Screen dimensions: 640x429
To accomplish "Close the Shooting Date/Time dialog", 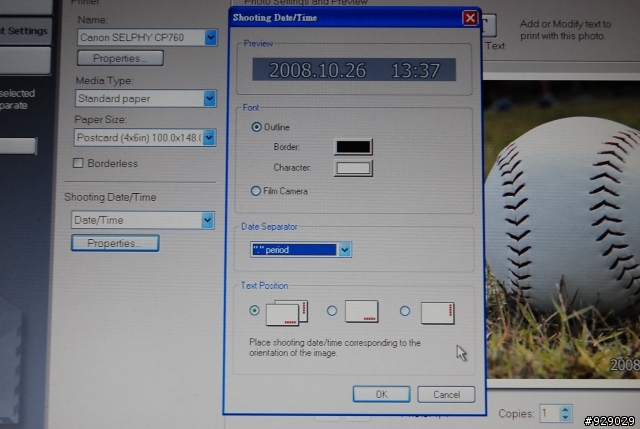I will pos(470,18).
